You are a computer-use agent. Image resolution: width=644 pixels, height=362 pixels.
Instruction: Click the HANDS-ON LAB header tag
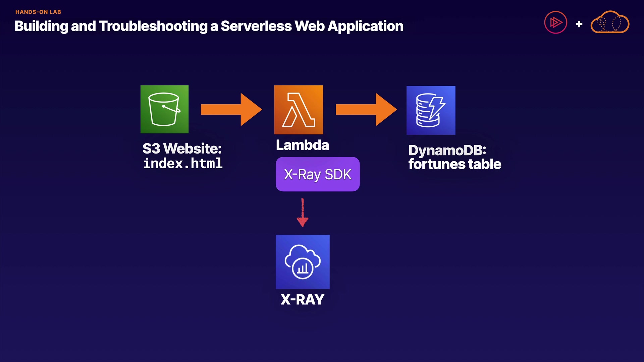(x=38, y=12)
